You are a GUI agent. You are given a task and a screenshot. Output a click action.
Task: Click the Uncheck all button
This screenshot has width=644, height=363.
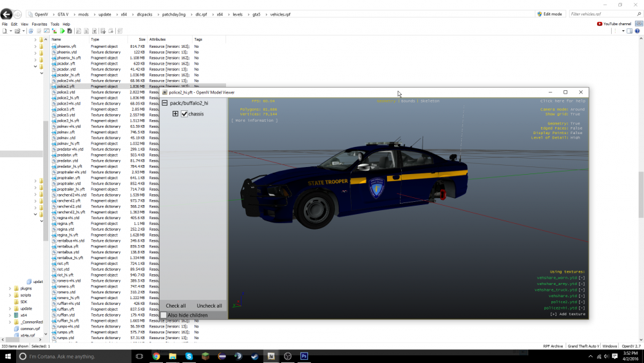coord(209,306)
